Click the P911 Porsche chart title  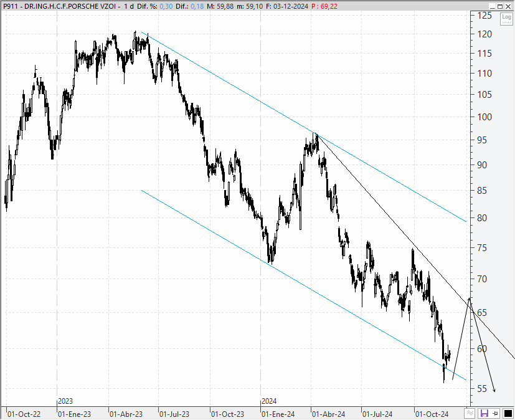pos(59,6)
